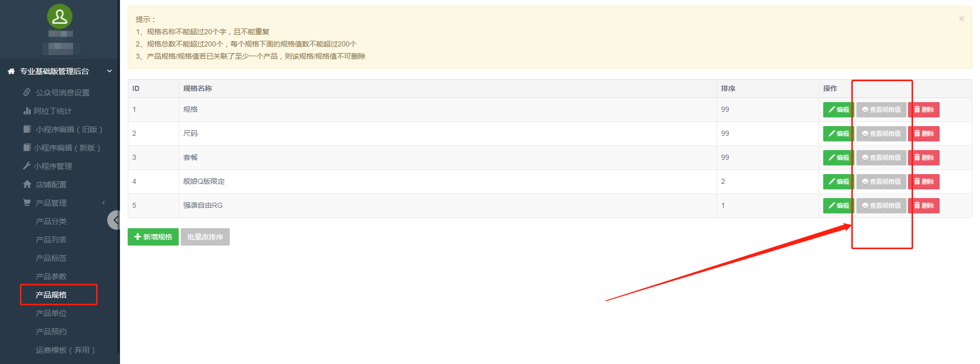Click the 批量改排序 button
The height and width of the screenshot is (364, 980).
205,237
